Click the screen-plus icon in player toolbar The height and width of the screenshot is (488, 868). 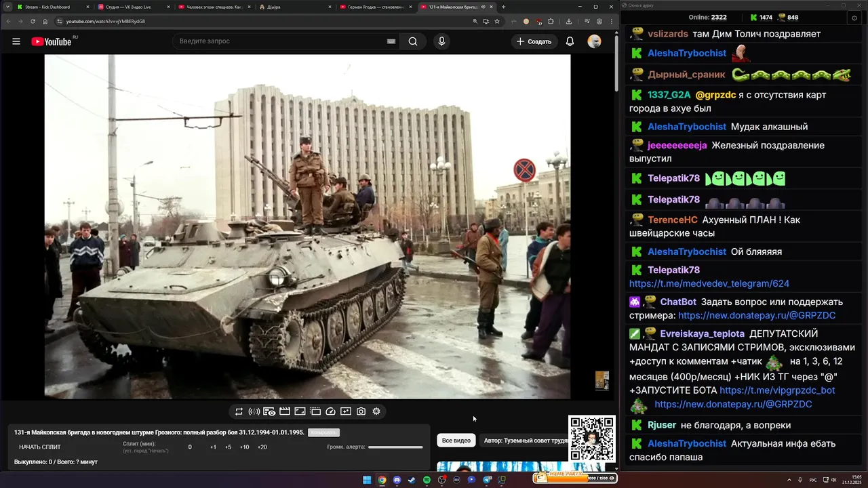click(x=346, y=411)
